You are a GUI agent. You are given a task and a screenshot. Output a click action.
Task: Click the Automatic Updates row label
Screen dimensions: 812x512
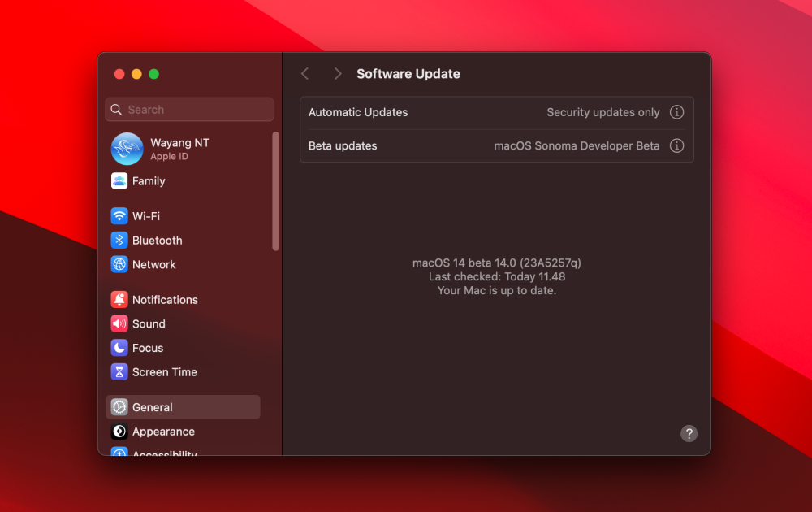tap(358, 112)
